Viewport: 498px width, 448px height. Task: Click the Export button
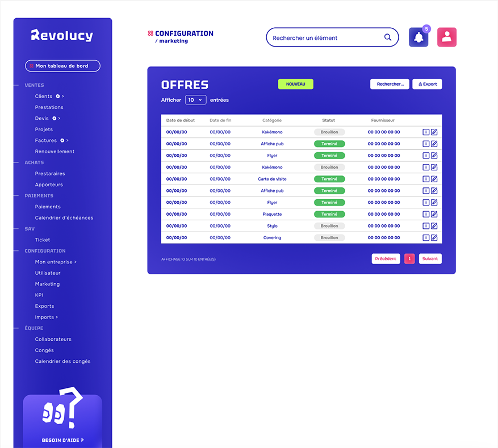tap(427, 84)
